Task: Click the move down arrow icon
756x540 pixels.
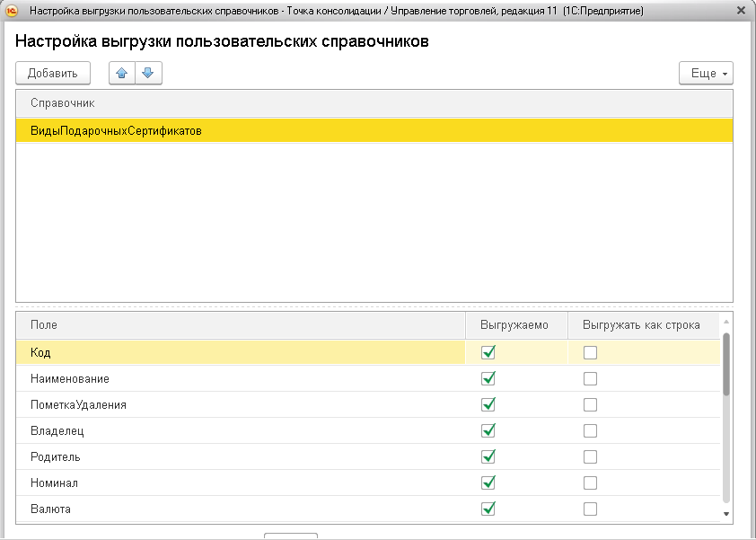Action: pyautogui.click(x=148, y=74)
